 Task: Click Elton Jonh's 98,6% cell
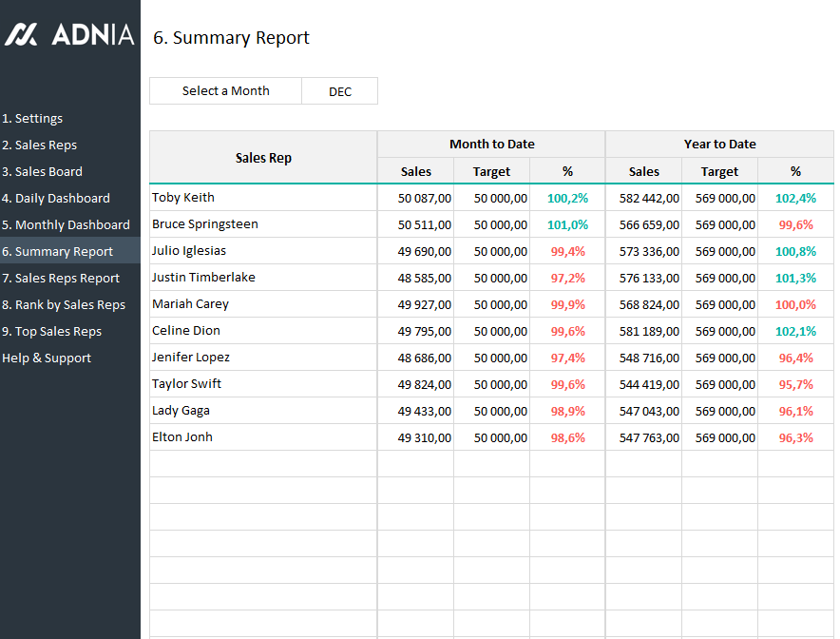coord(567,438)
